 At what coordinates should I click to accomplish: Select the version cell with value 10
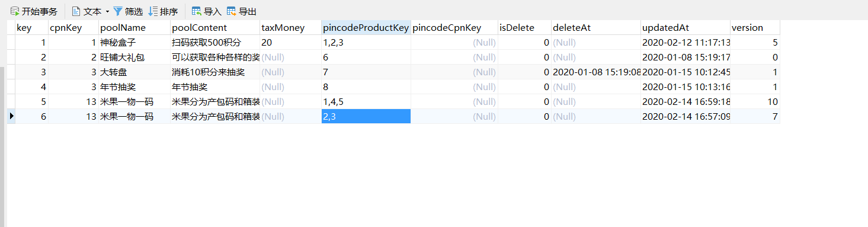(755, 102)
